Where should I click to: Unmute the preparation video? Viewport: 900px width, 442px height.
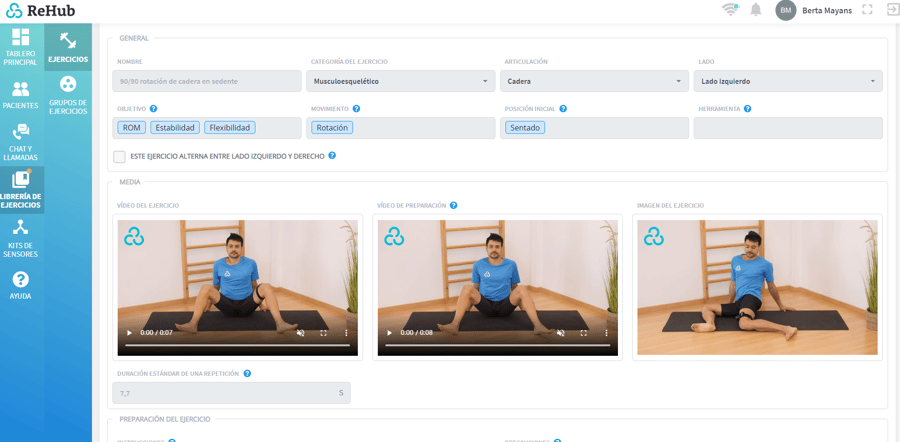561,333
